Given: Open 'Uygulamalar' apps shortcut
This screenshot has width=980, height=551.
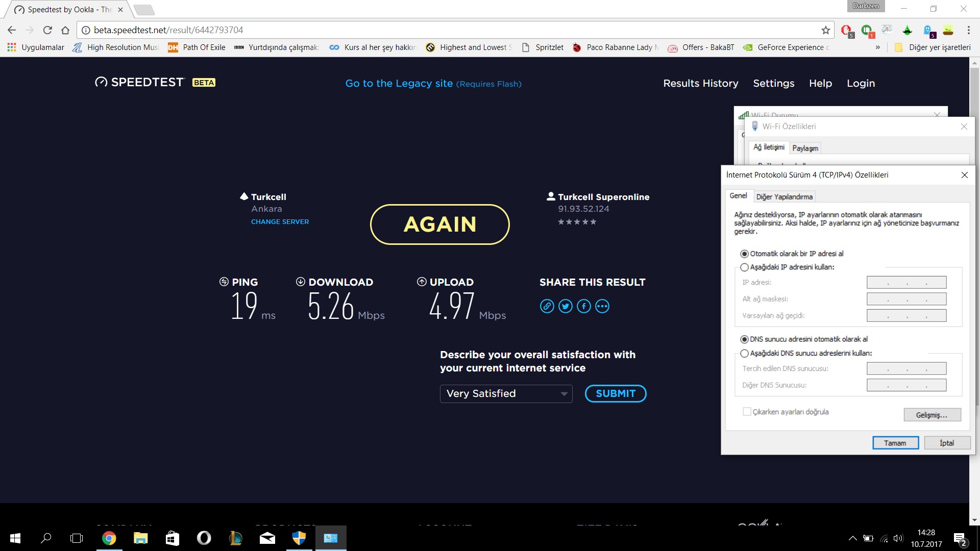Looking at the screenshot, I should pos(36,47).
